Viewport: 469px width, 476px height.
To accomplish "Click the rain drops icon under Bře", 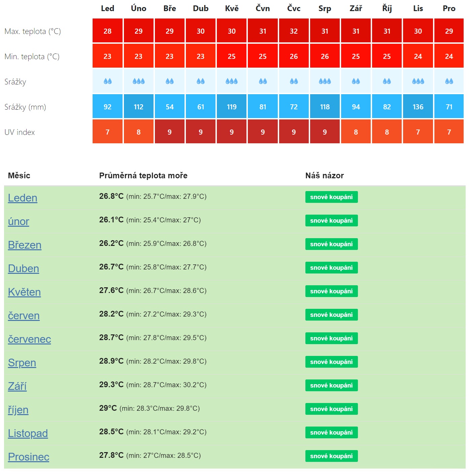I will (170, 81).
